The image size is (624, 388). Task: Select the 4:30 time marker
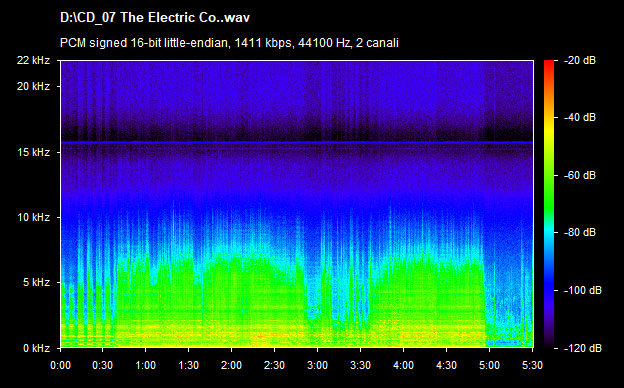[446, 365]
